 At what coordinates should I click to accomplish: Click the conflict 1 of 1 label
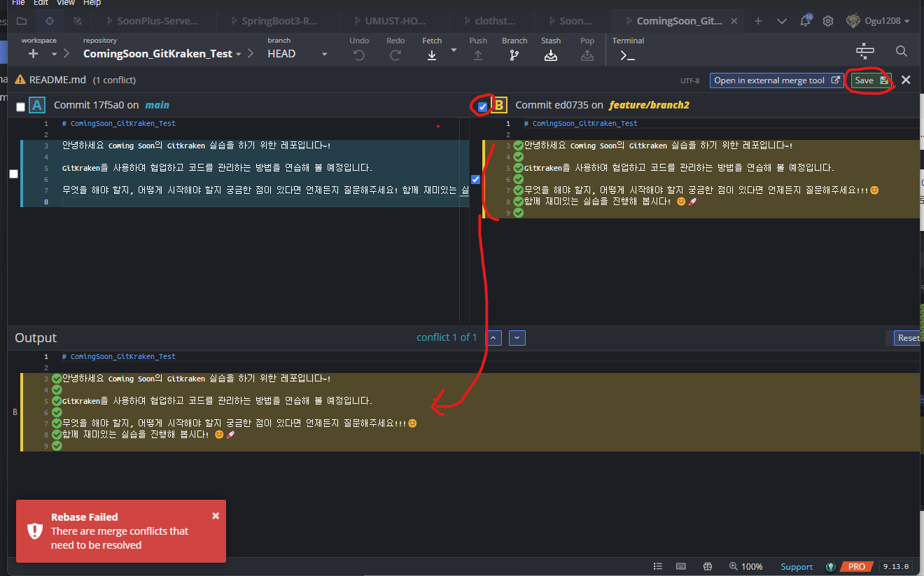447,337
